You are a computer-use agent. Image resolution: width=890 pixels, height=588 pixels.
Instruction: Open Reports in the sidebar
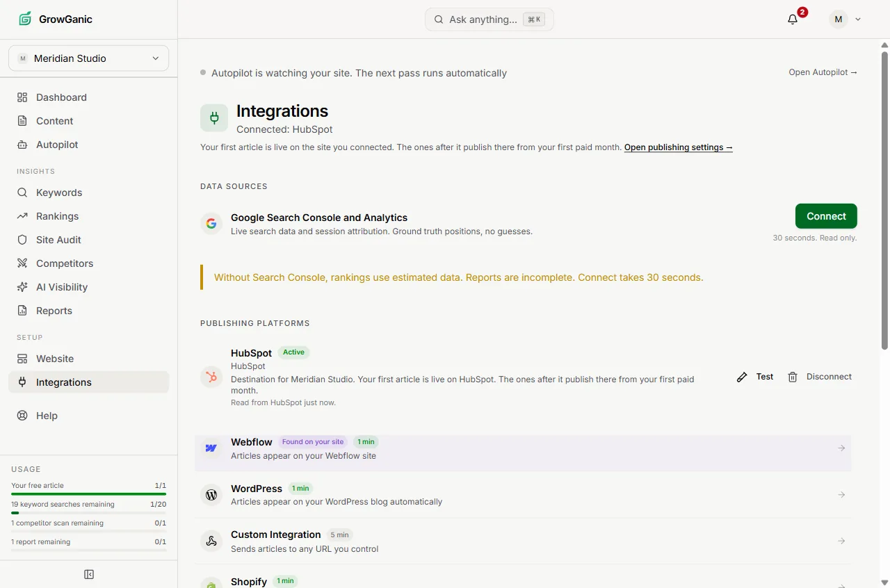click(88, 311)
